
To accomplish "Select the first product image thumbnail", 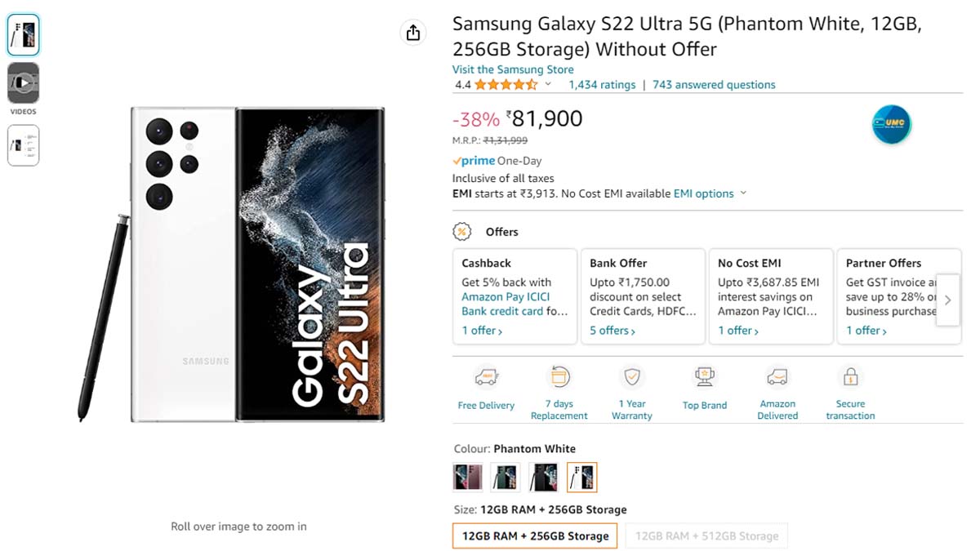I will click(24, 35).
